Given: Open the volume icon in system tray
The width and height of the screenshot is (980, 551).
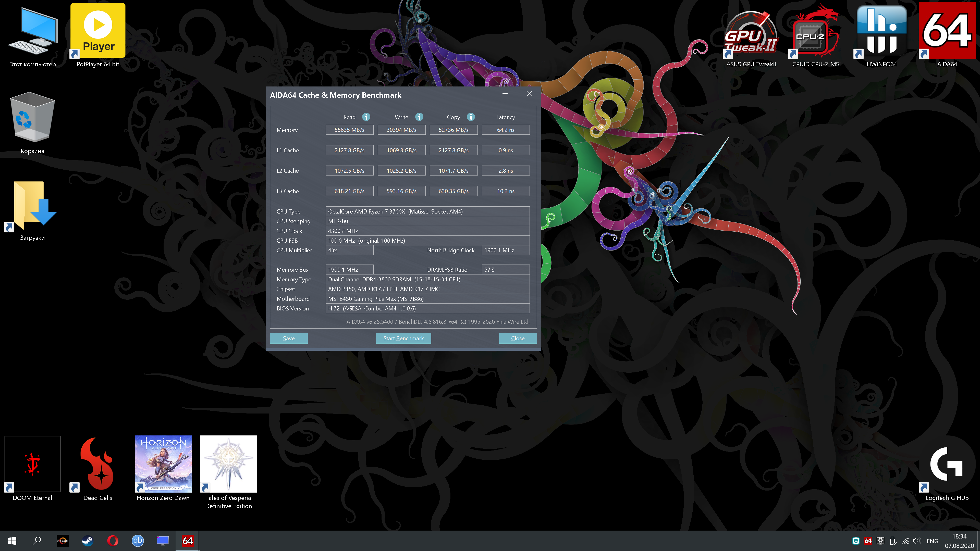Looking at the screenshot, I should (916, 541).
